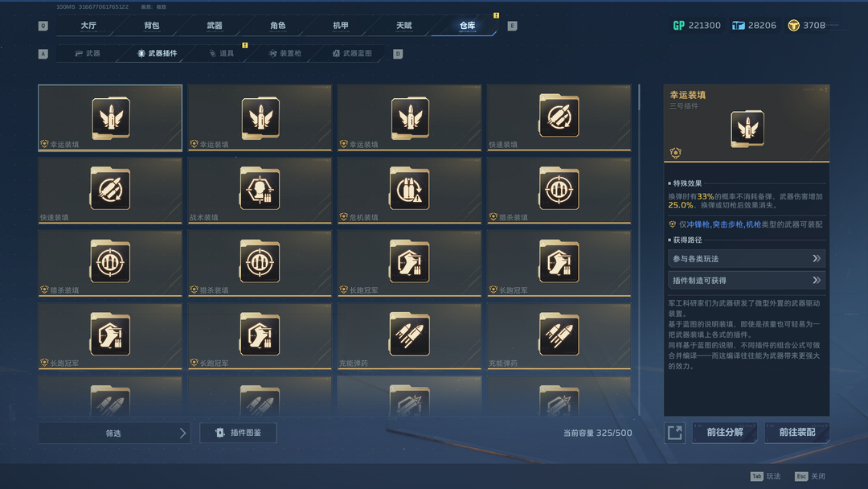Click the 前往装配 button
Image resolution: width=868 pixels, height=489 pixels.
[x=796, y=433]
